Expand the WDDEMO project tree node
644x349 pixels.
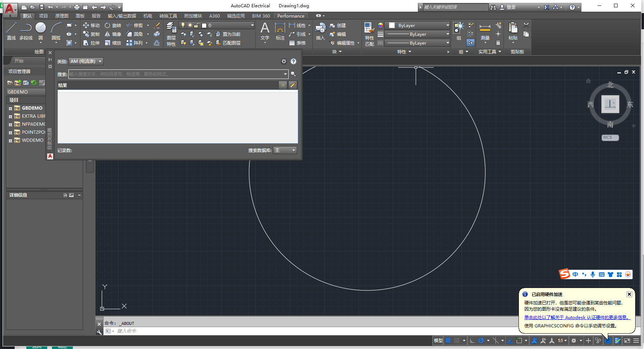pos(10,141)
